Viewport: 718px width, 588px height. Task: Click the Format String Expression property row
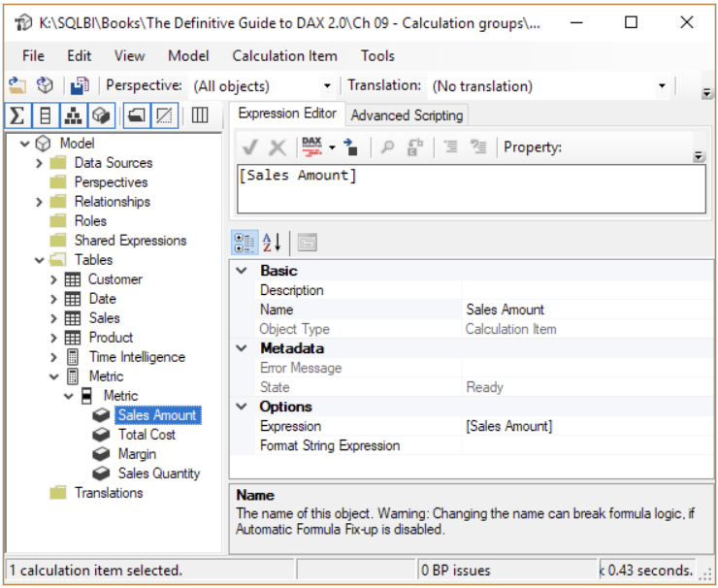coord(472,445)
